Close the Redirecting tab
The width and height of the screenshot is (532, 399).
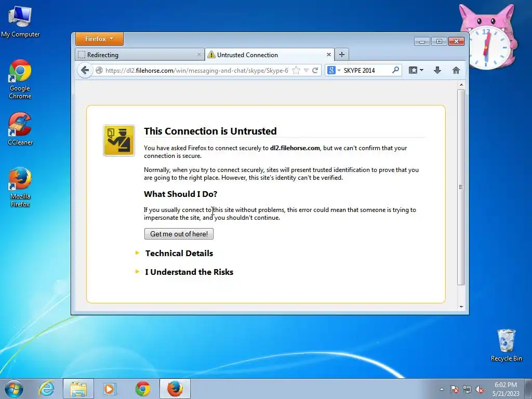coord(199,55)
